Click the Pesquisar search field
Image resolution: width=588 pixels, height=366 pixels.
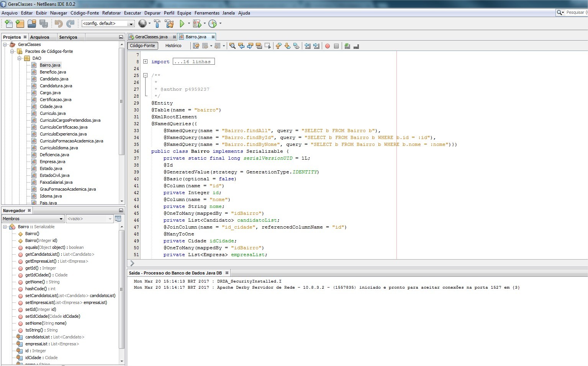576,13
